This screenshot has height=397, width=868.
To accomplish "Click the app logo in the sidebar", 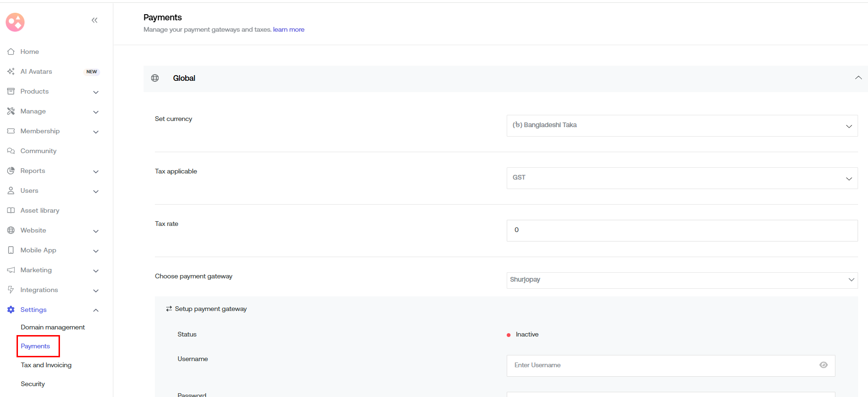I will (x=15, y=22).
